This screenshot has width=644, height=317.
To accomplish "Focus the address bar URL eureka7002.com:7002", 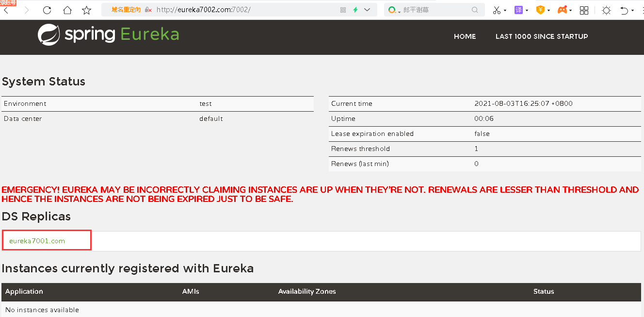I will pyautogui.click(x=203, y=10).
